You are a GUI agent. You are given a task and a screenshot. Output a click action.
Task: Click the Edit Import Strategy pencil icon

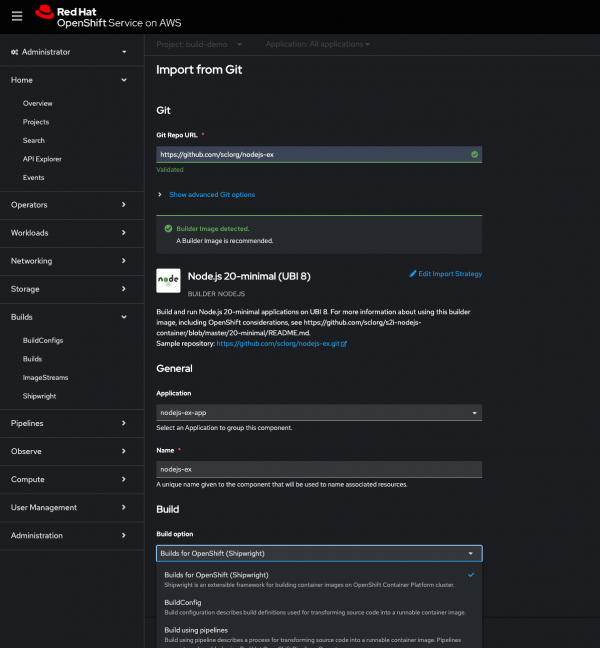point(414,273)
